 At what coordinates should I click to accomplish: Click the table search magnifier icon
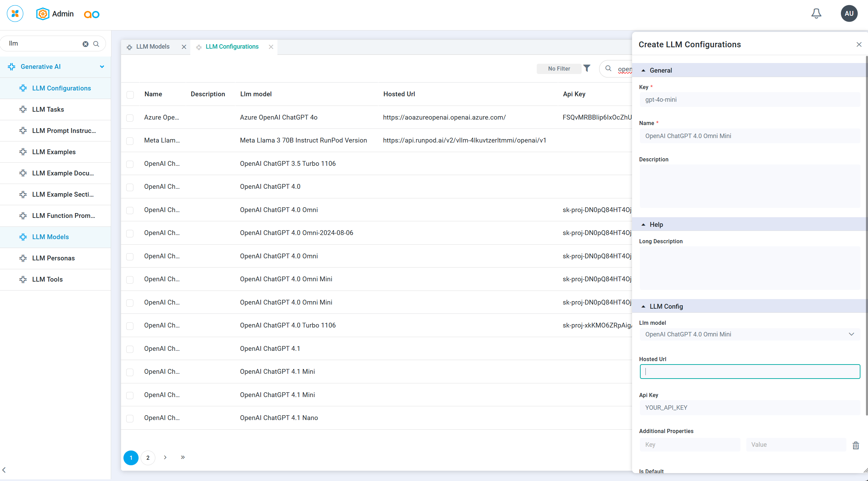608,69
